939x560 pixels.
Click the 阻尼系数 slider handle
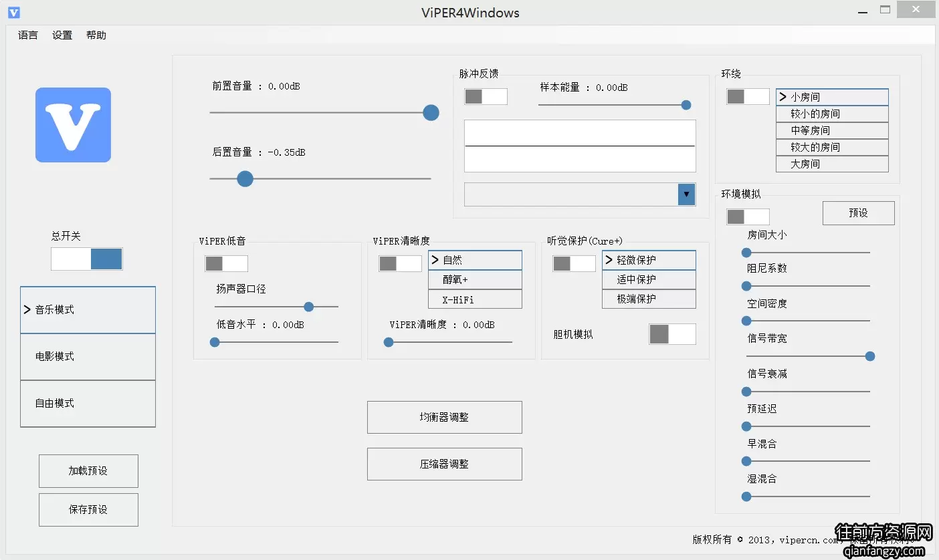point(746,286)
